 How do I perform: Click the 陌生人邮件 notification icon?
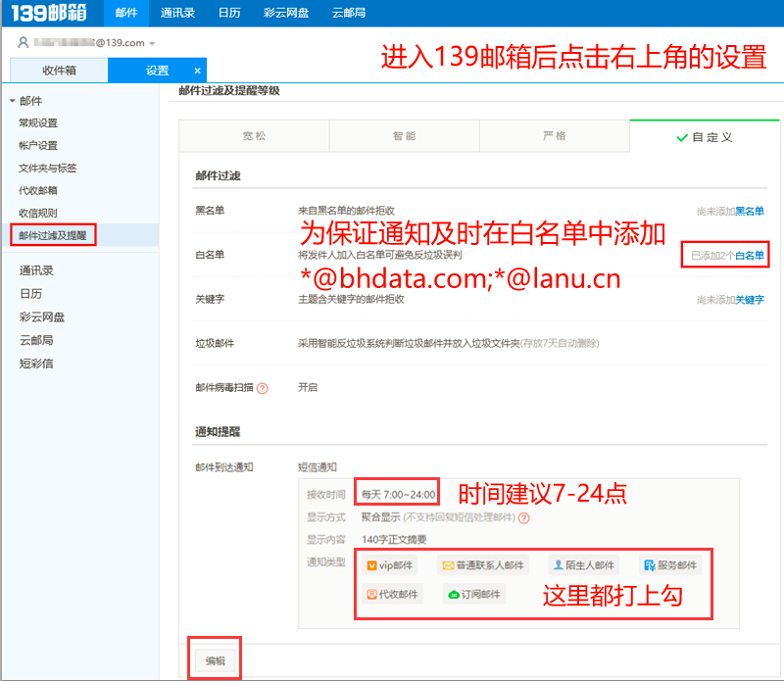click(558, 565)
